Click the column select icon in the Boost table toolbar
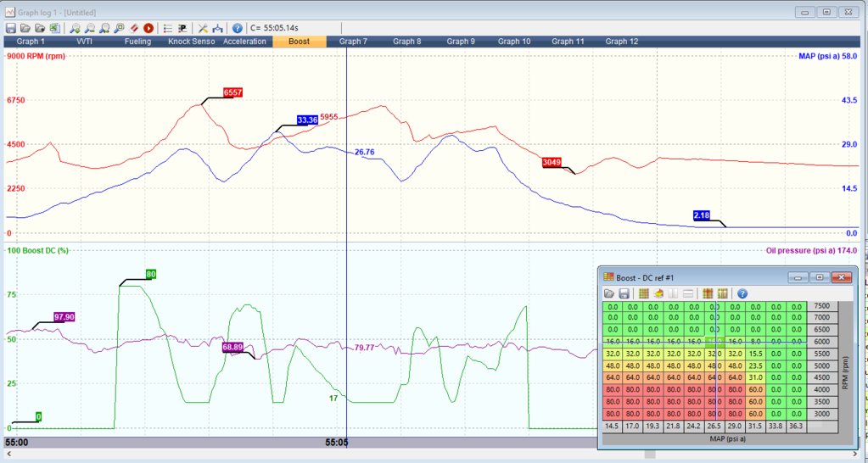The image size is (868, 463). [673, 293]
